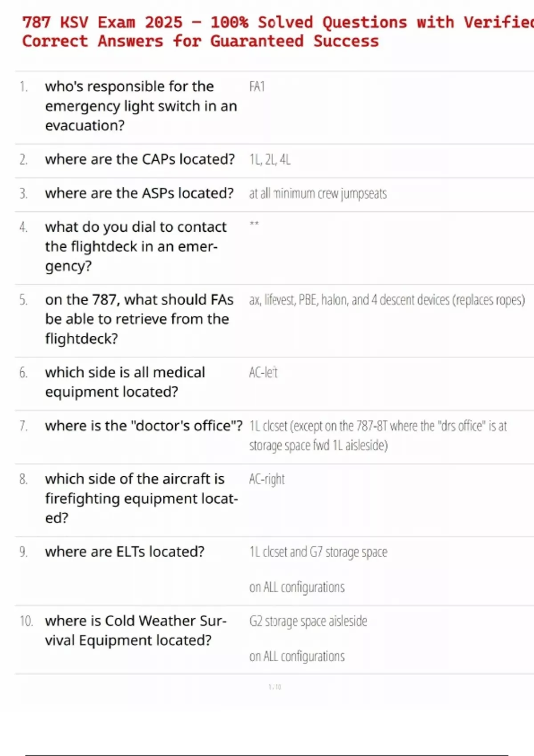Screen dimensions: 534x756
Task: Click the double asterisk answer
Action: pos(254,224)
